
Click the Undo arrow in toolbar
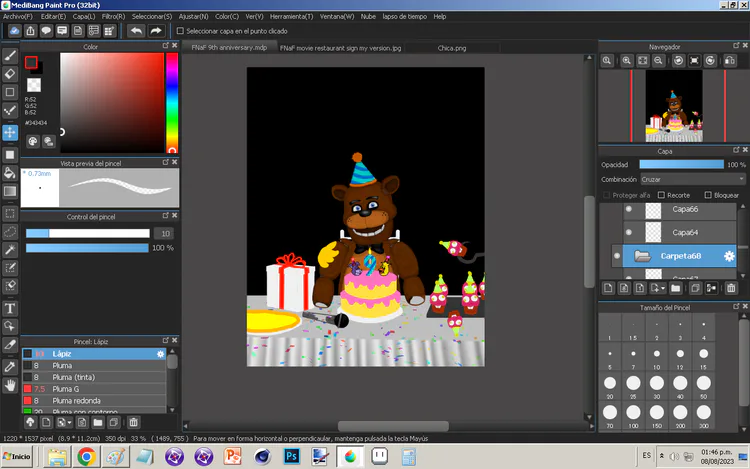pyautogui.click(x=136, y=31)
